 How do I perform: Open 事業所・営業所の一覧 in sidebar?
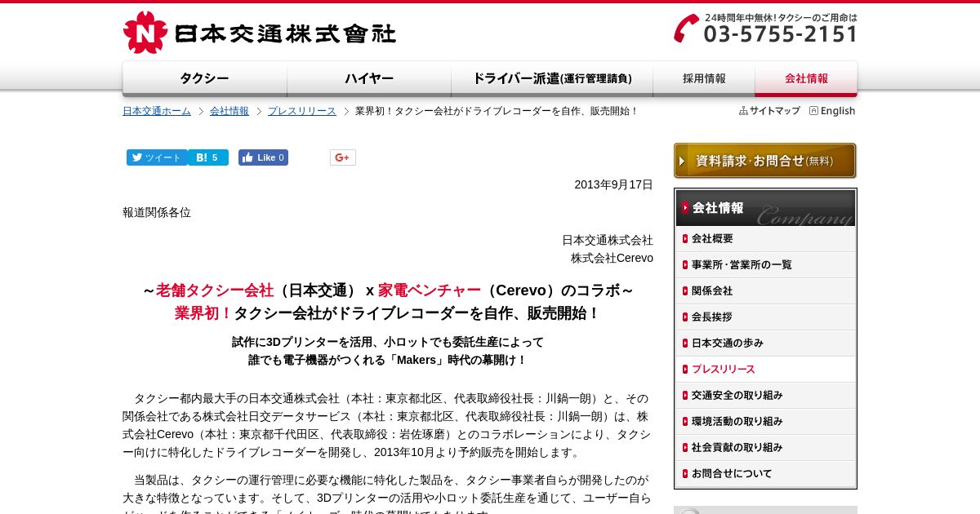pos(765,265)
